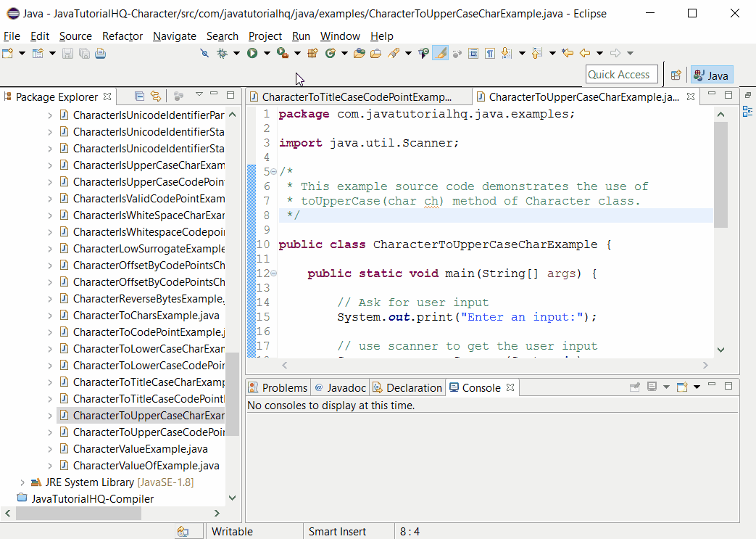The height and width of the screenshot is (539, 756).
Task: Click the Save toolbar icon
Action: point(66,53)
